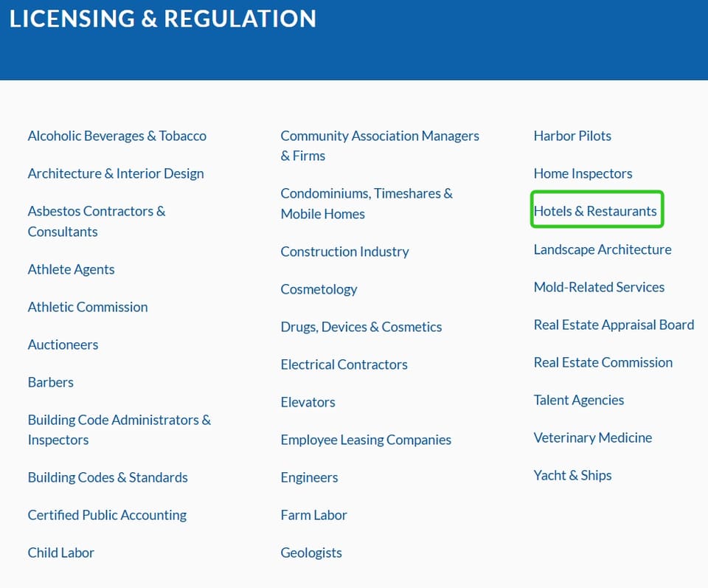The width and height of the screenshot is (708, 588).
Task: Select the Farm Labor link
Action: pyautogui.click(x=314, y=515)
